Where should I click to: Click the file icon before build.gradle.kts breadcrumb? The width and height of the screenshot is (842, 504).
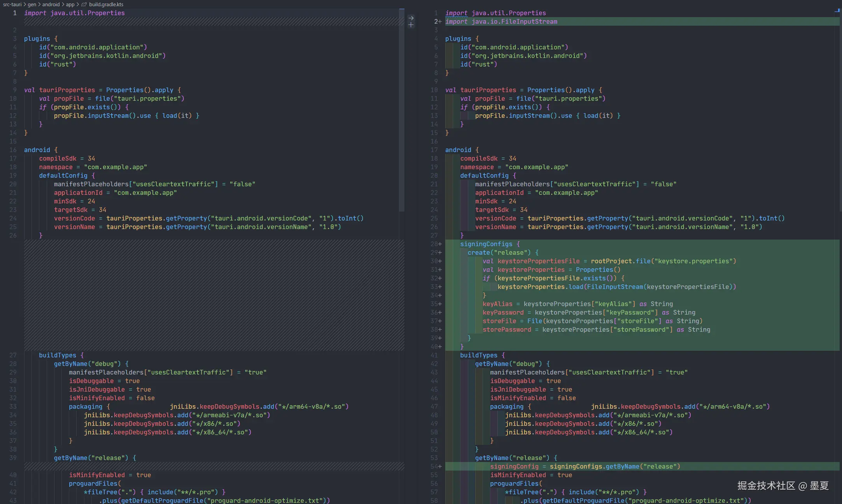point(84,4)
